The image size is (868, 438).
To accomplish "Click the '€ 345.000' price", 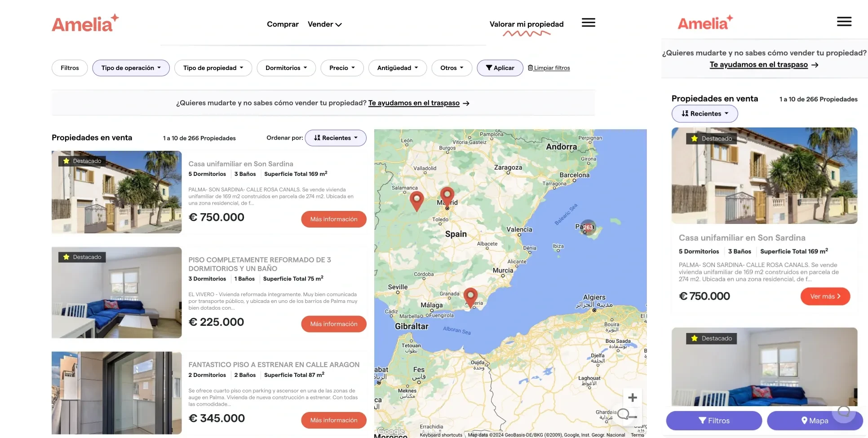I will (217, 418).
